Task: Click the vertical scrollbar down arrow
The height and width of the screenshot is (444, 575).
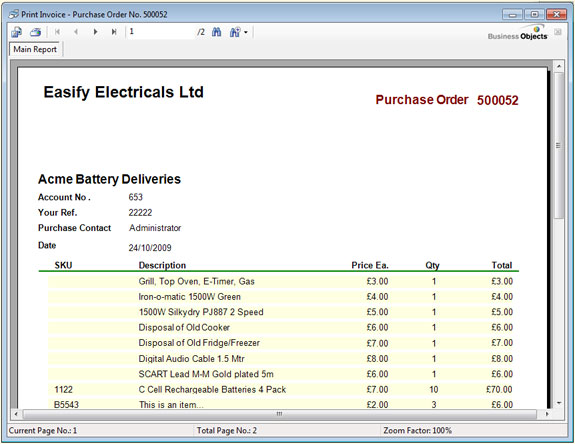Action: coord(558,403)
